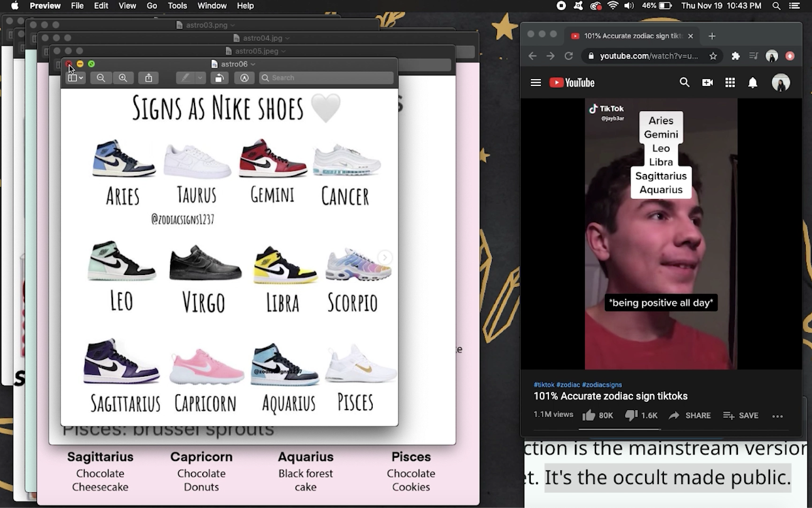This screenshot has width=812, height=508.
Task: Open the Chrome Extensions puzzle icon
Action: 735,56
